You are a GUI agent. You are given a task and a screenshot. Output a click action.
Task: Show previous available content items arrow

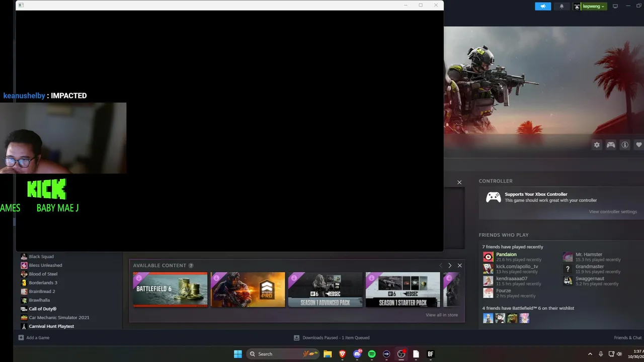click(x=440, y=265)
